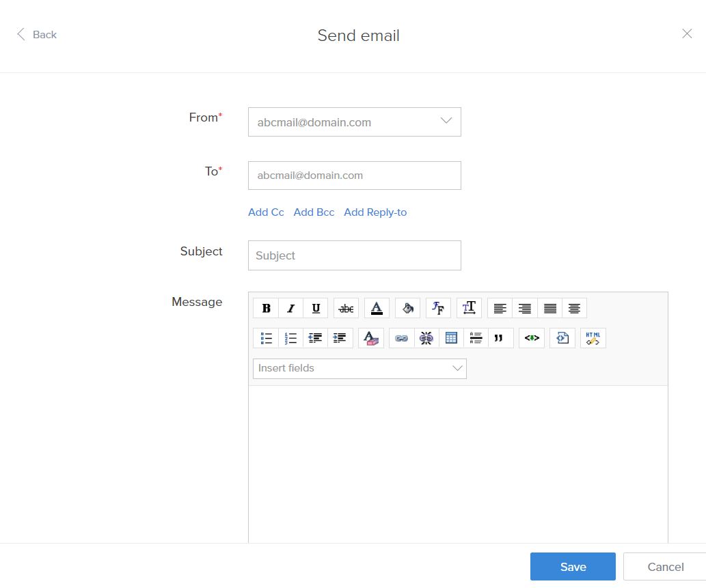Focus the Subject input field
Screen dimensions: 706x588
pyautogui.click(x=354, y=255)
